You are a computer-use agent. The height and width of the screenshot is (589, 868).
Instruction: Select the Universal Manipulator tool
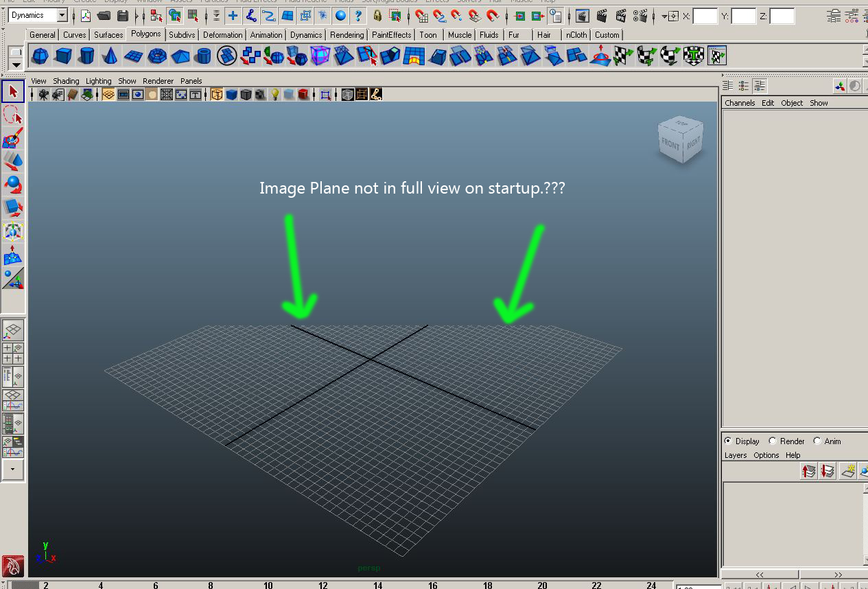tap(13, 231)
